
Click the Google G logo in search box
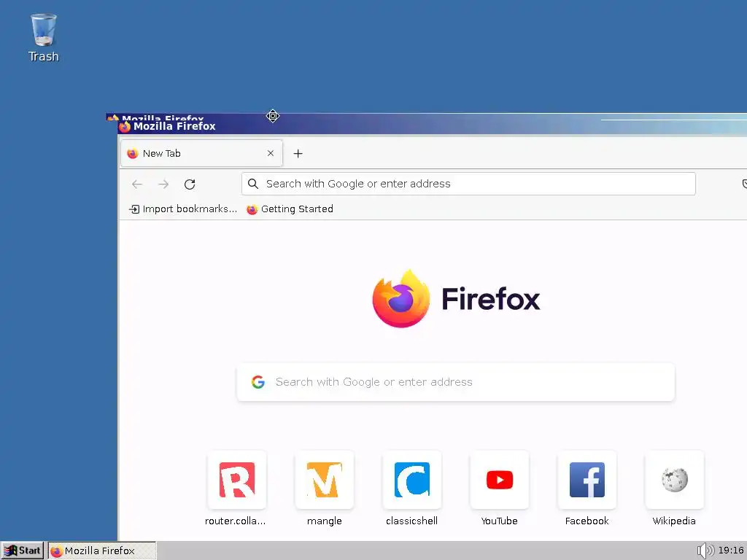point(258,382)
